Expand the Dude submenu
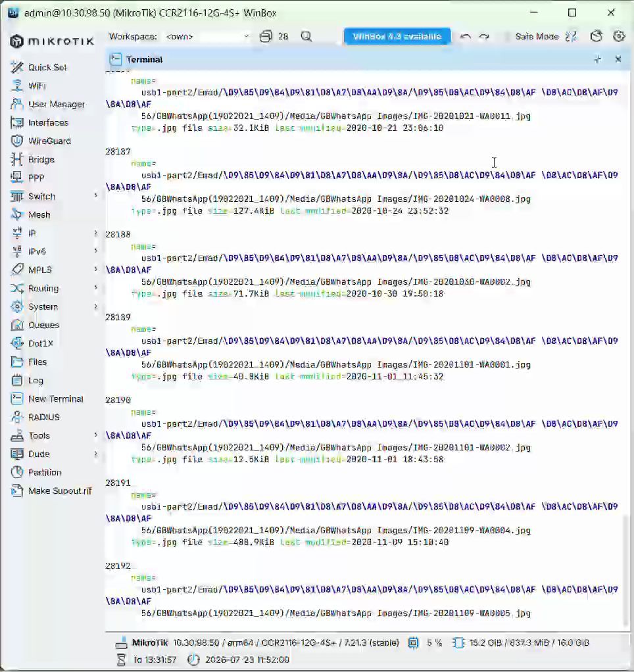The height and width of the screenshot is (672, 634). (95, 454)
